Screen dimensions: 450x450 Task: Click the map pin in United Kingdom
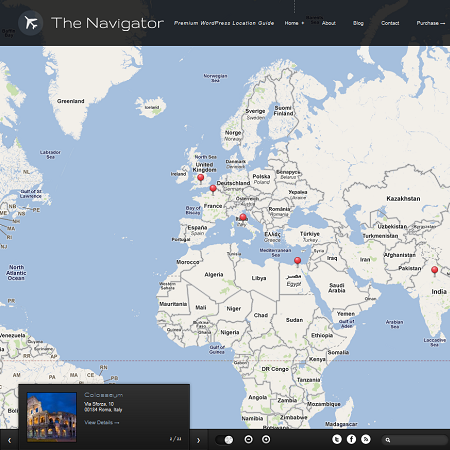coord(201,179)
